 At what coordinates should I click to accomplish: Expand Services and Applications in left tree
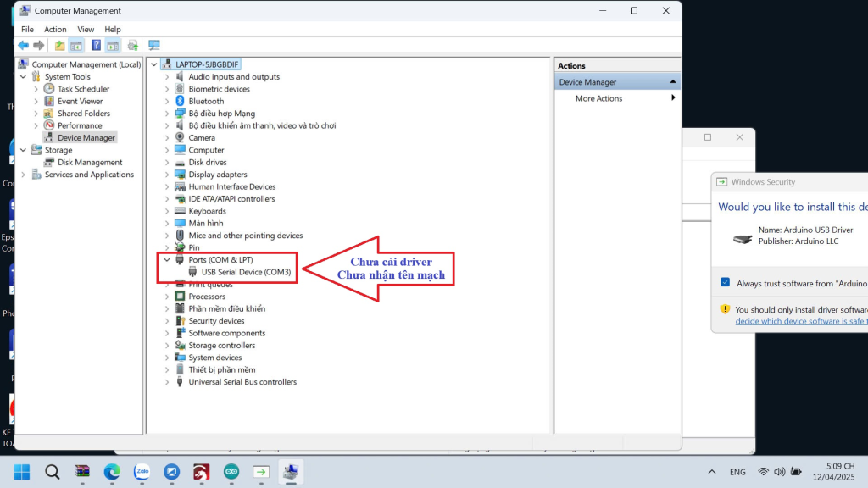tap(23, 175)
